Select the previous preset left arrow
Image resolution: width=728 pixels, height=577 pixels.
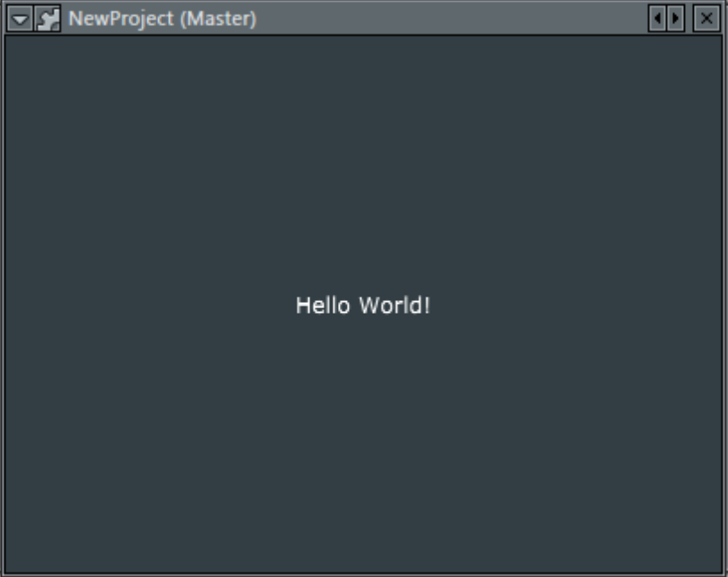tap(658, 19)
